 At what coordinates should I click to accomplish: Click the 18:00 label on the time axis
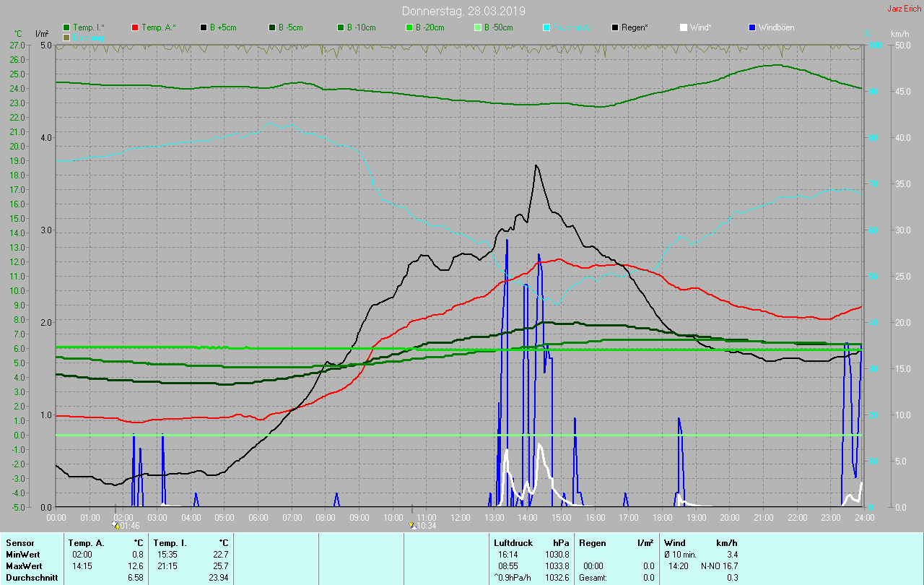click(663, 517)
